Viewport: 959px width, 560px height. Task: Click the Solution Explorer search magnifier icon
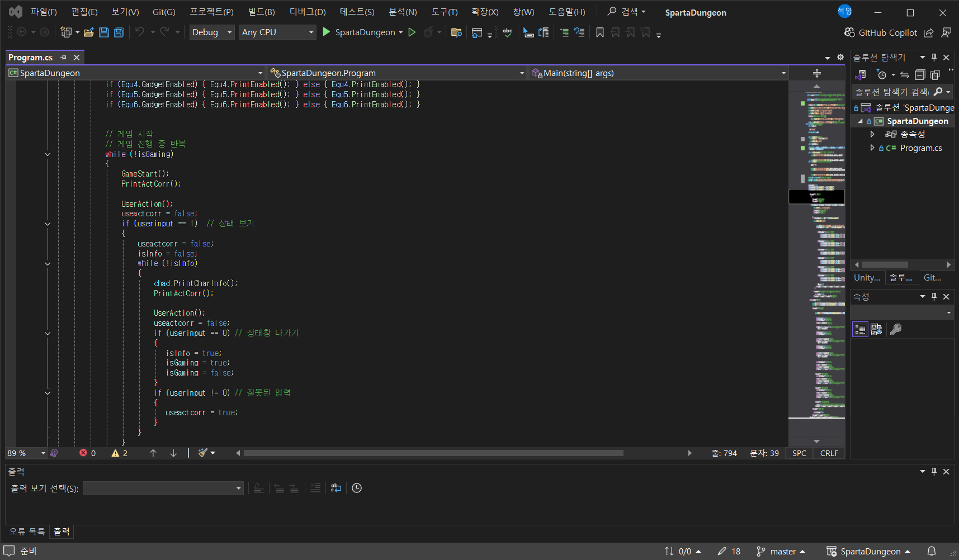click(938, 92)
